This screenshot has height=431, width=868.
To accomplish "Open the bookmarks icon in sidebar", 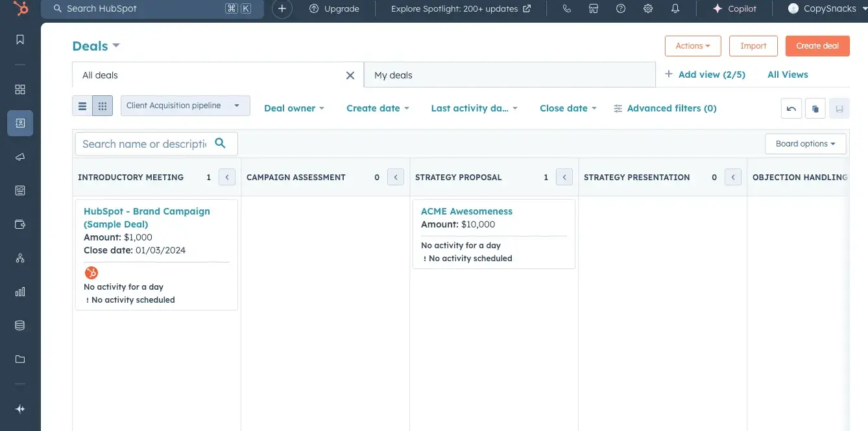I will coord(20,40).
